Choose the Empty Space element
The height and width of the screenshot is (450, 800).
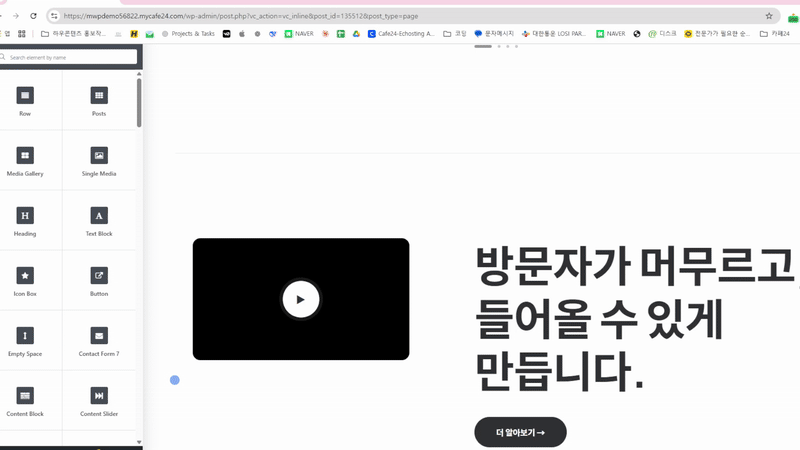[x=25, y=335]
